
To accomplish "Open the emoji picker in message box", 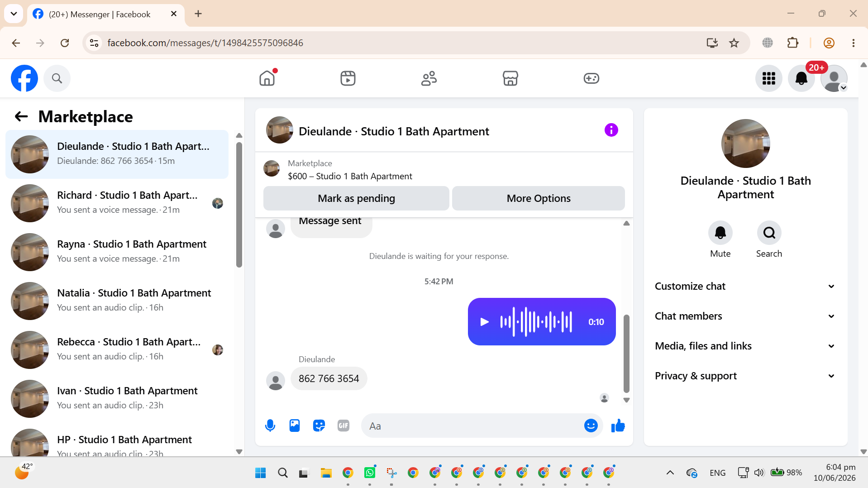I will tap(591, 426).
